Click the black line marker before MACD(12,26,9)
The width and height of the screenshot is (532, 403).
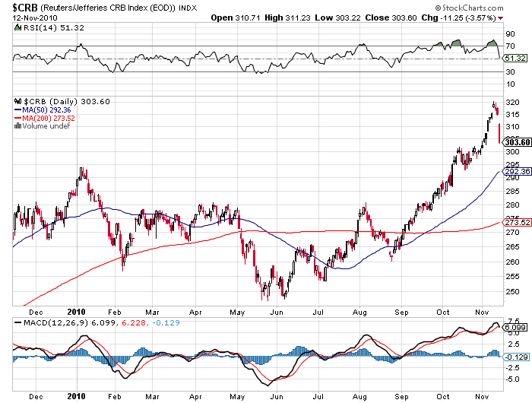18,322
